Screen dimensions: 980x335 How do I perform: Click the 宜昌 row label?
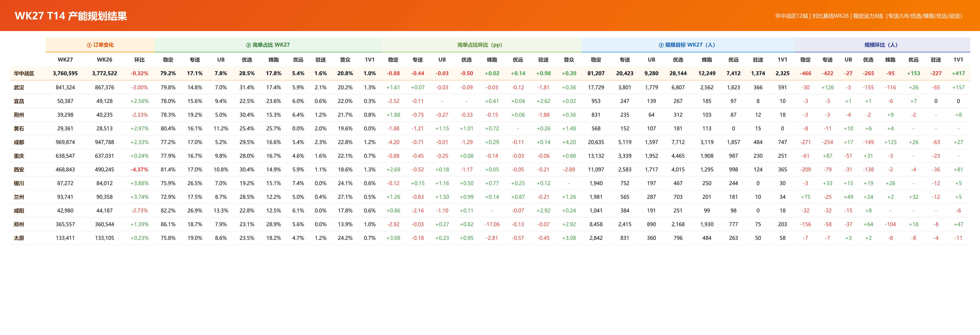19,101
